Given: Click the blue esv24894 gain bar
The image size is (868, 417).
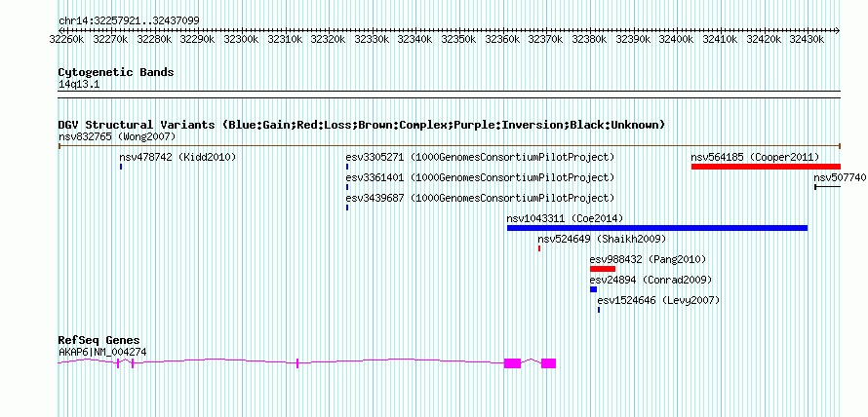Looking at the screenshot, I should 593,289.
